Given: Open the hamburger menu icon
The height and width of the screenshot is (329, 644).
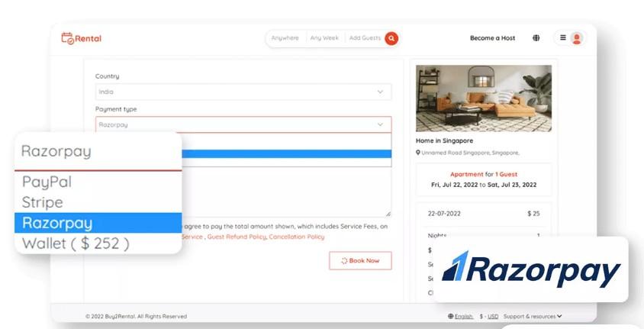Looking at the screenshot, I should pos(563,37).
